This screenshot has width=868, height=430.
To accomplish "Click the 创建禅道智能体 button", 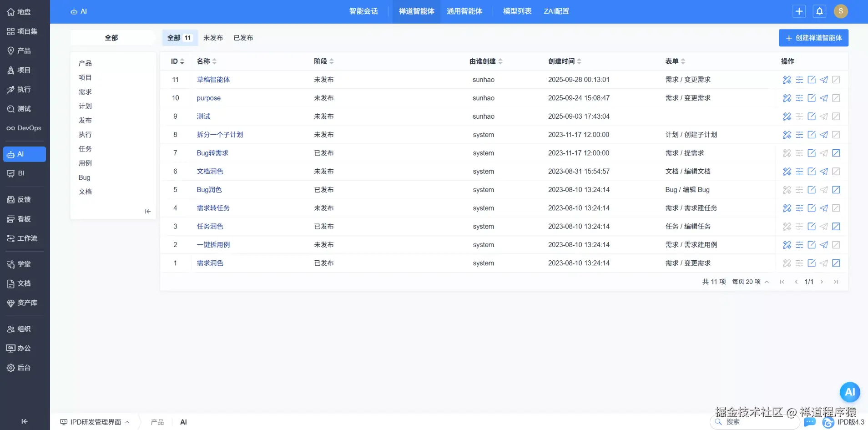I will pos(814,38).
